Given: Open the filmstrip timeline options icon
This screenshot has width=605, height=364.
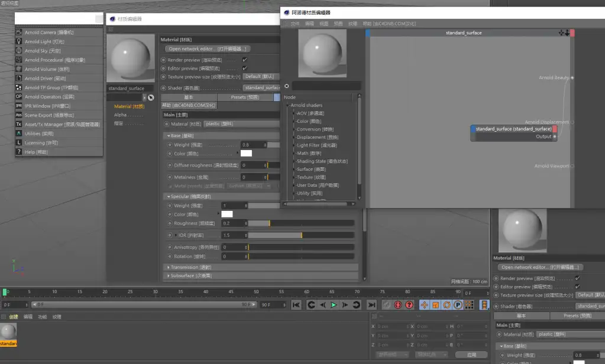Looking at the screenshot, I should click(x=484, y=305).
